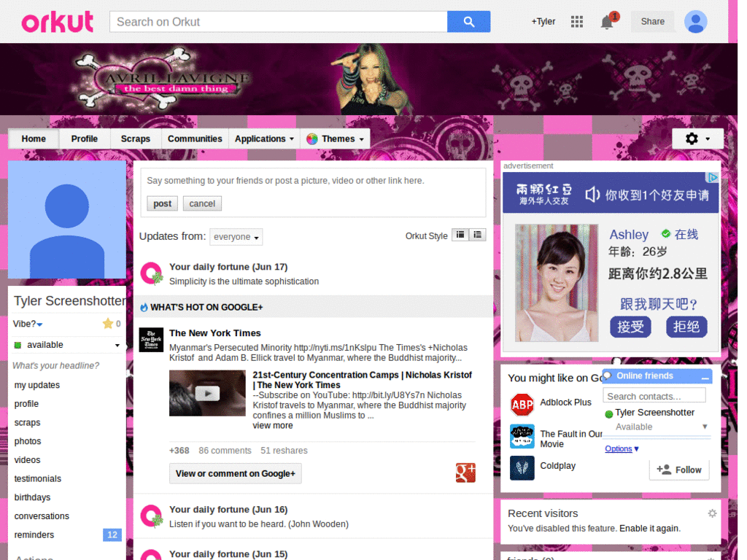
Task: Open birthdays in sidebar
Action: 32,497
